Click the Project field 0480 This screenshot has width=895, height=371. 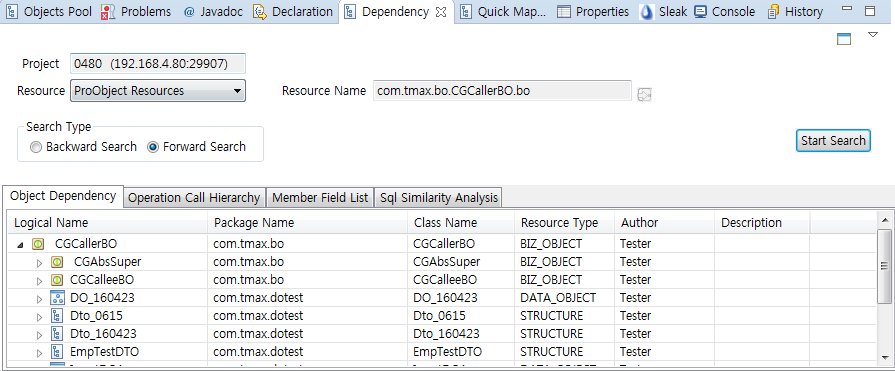click(158, 64)
